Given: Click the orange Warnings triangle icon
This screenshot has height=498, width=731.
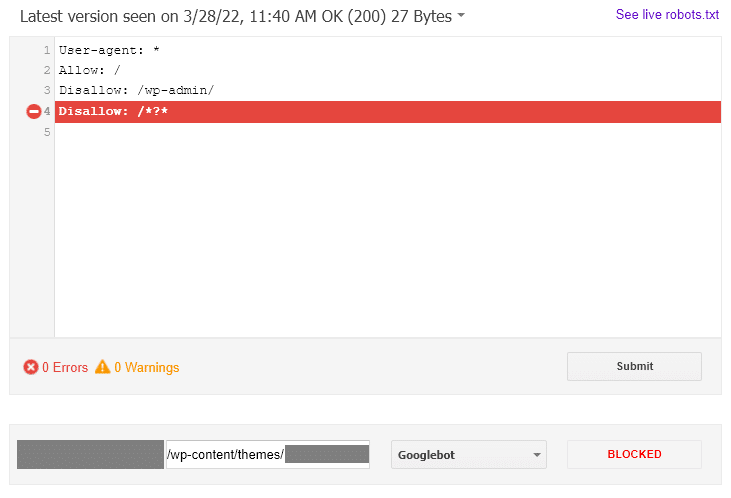Looking at the screenshot, I should tap(103, 367).
